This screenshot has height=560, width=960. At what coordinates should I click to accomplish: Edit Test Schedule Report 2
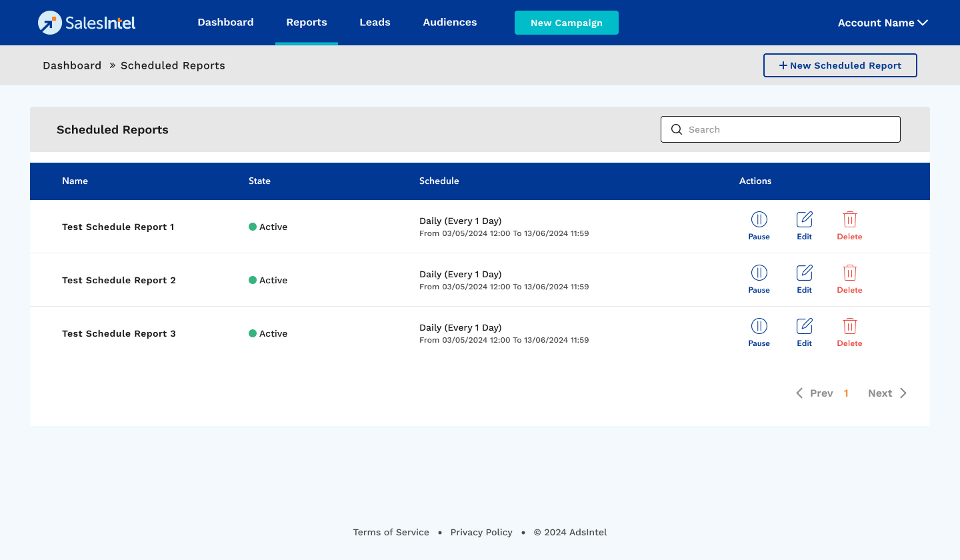805,279
